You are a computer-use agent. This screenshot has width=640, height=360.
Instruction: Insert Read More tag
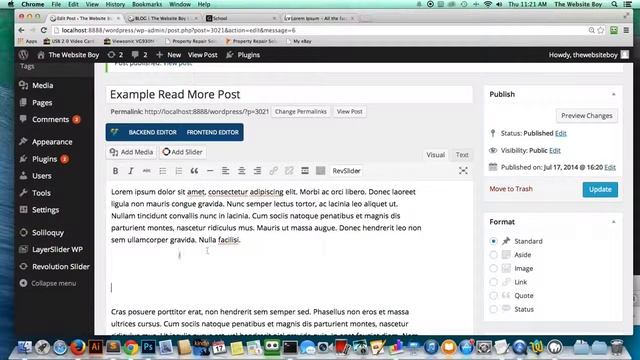click(305, 171)
